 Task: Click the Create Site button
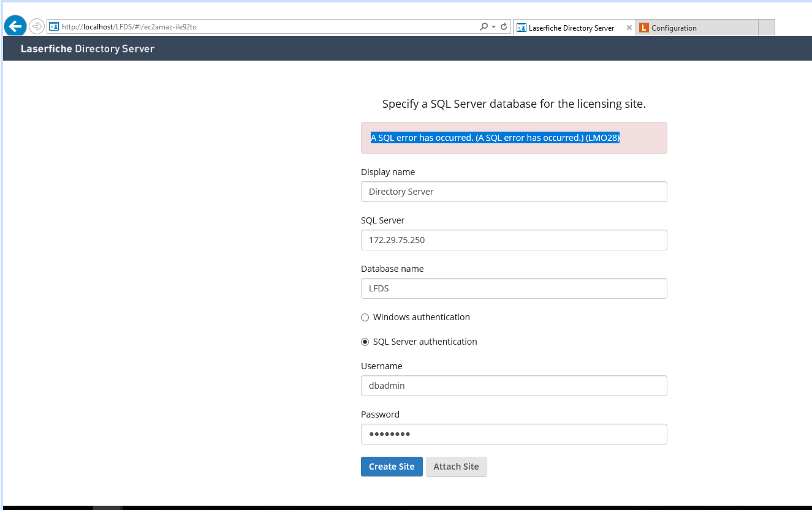click(392, 467)
